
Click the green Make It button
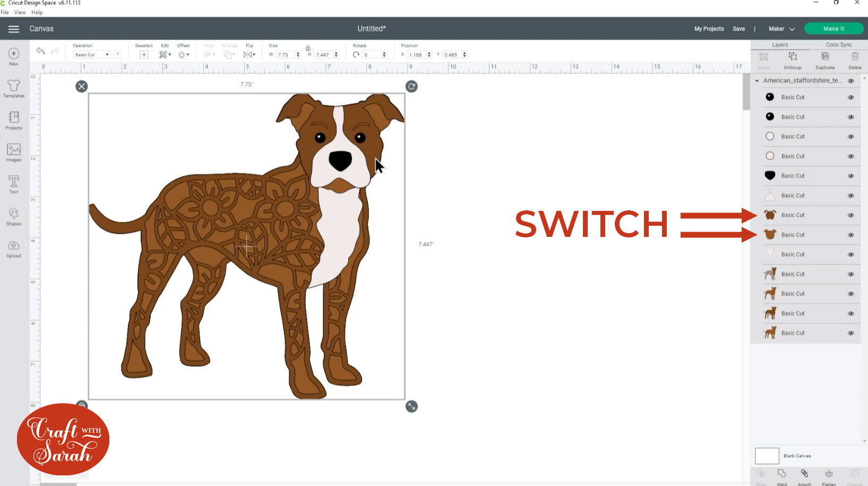point(833,29)
